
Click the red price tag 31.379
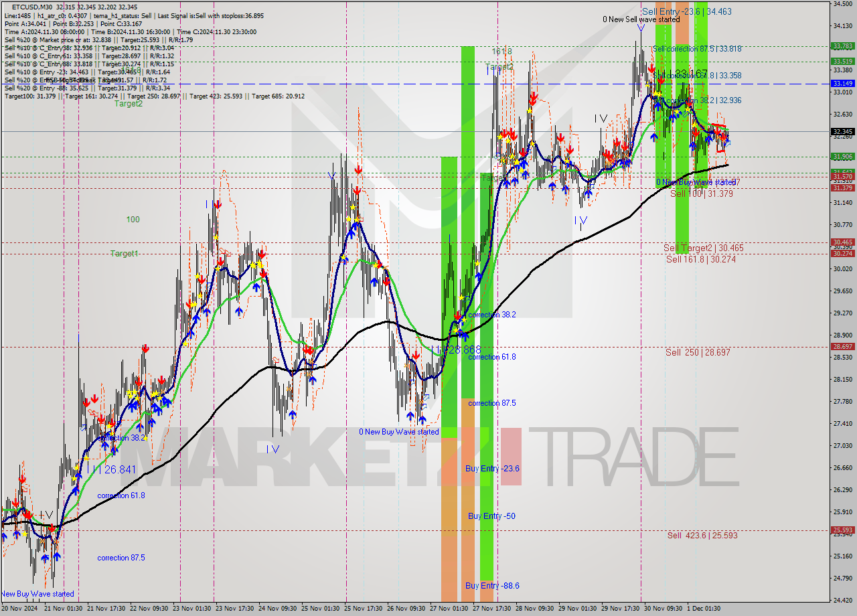(x=842, y=188)
